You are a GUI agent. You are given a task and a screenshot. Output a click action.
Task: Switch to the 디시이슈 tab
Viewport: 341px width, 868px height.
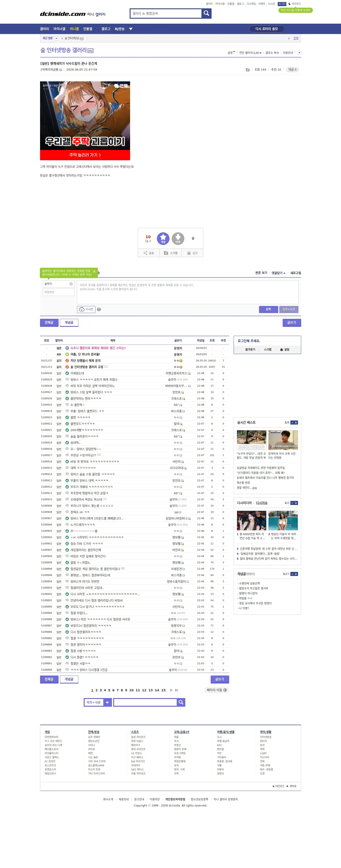coord(262,503)
